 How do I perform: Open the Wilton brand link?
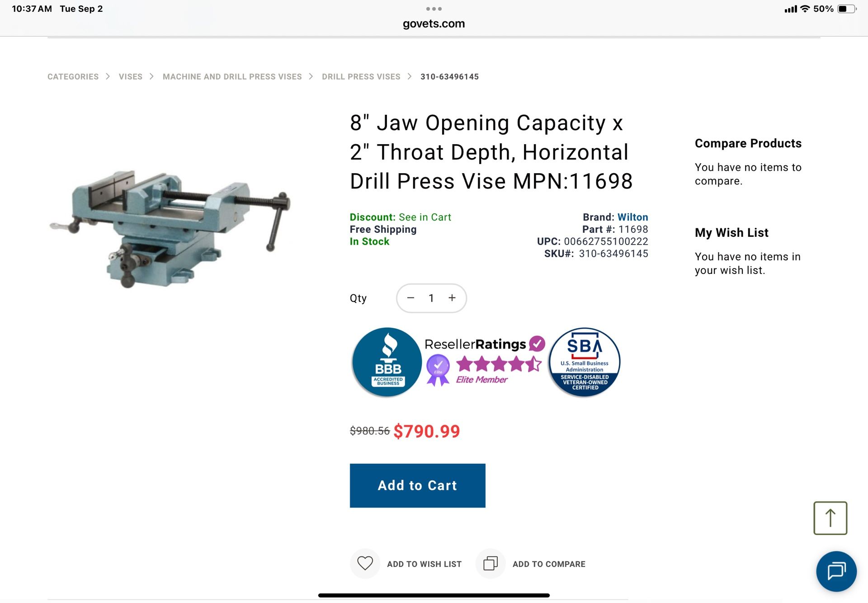click(x=632, y=217)
